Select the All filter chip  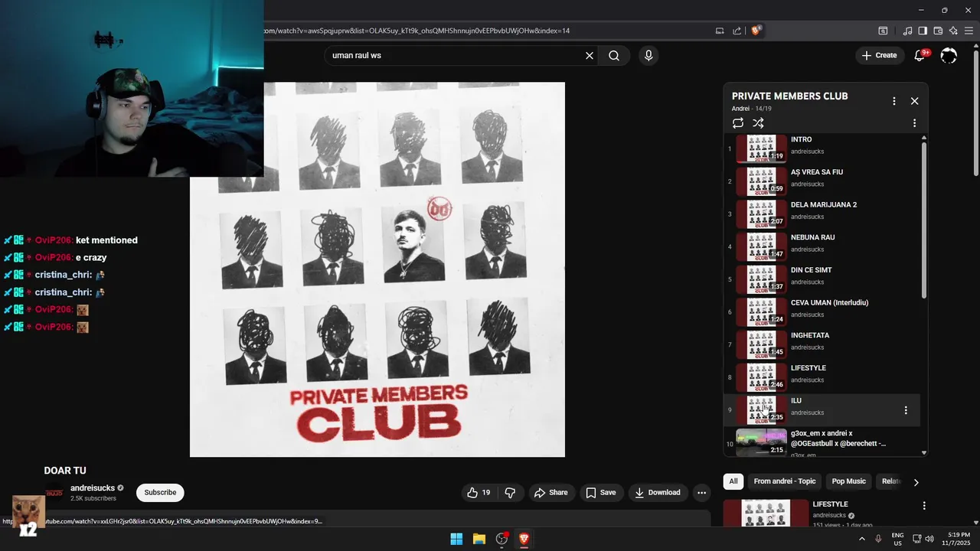coord(733,481)
